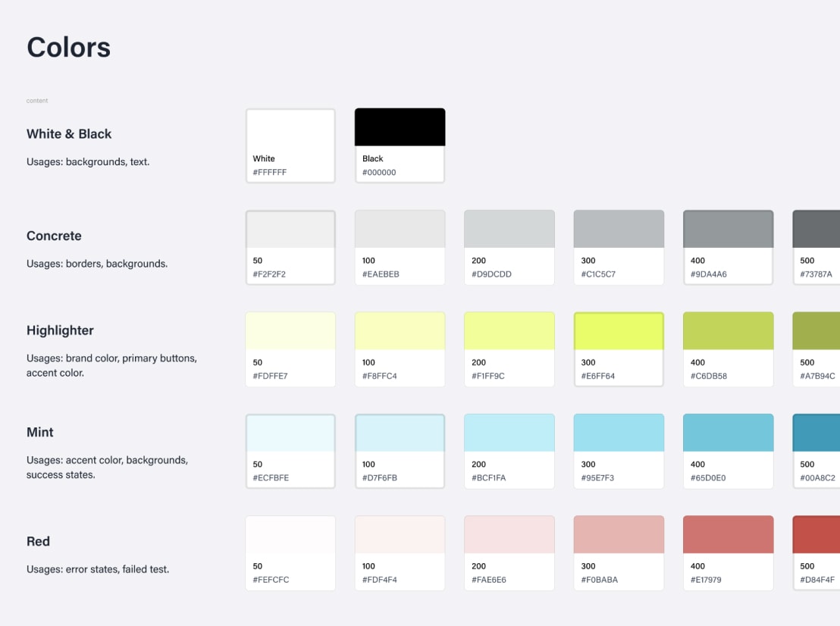The image size is (840, 626).
Task: Click the Concrete 50 color card
Action: point(290,247)
